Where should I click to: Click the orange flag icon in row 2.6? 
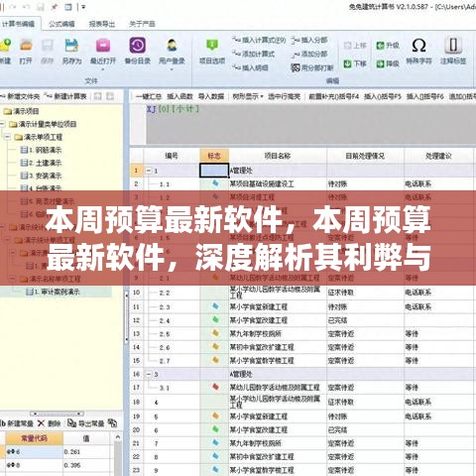pos(215,346)
